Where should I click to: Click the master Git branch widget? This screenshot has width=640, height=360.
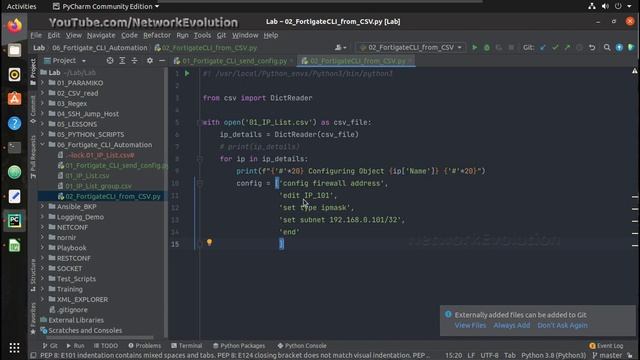[607, 356]
